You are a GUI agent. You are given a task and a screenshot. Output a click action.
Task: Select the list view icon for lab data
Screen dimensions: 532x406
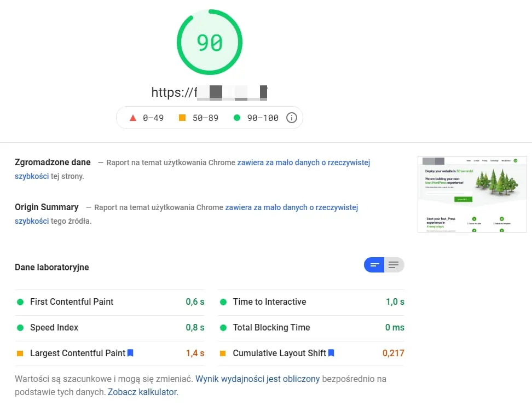394,265
